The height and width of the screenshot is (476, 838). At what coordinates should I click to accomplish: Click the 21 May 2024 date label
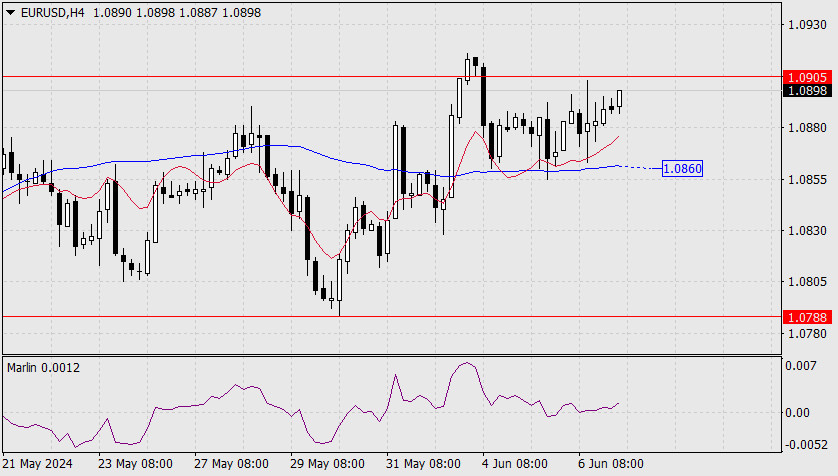coord(37,464)
